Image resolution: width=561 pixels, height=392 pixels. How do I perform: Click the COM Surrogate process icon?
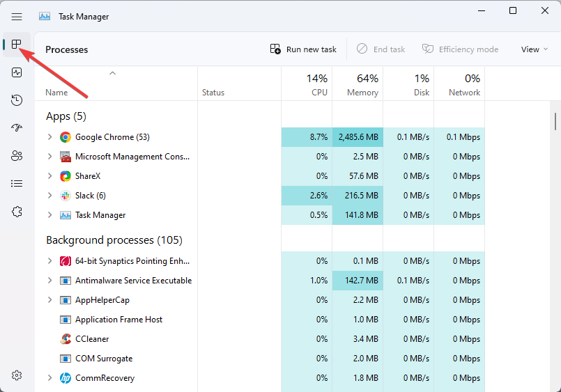65,359
